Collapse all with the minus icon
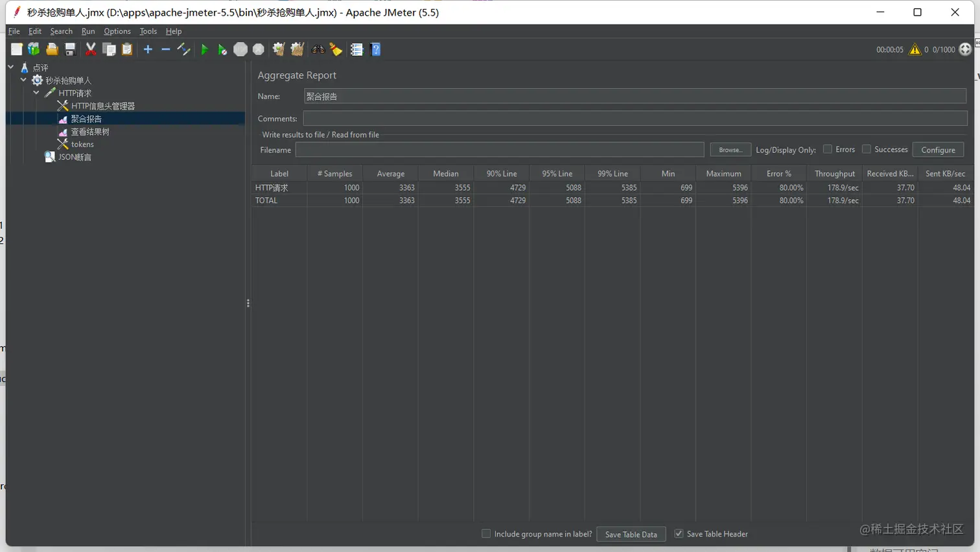Screen dimensions: 980x552 point(166,49)
